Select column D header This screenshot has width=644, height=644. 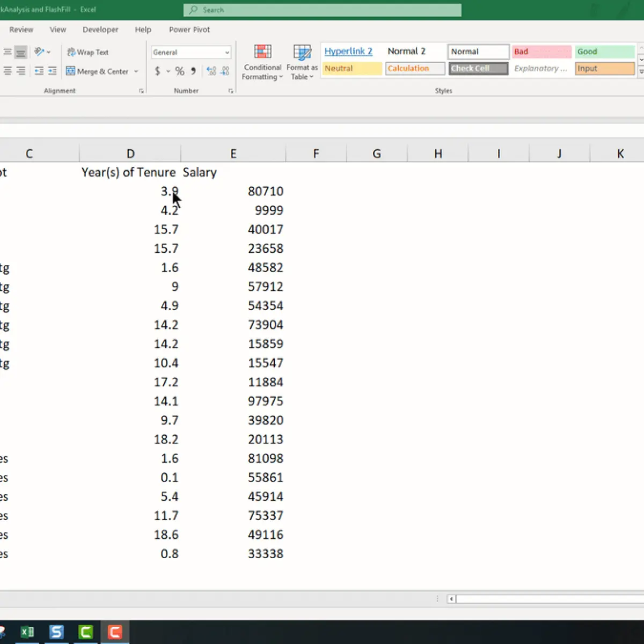tap(130, 154)
